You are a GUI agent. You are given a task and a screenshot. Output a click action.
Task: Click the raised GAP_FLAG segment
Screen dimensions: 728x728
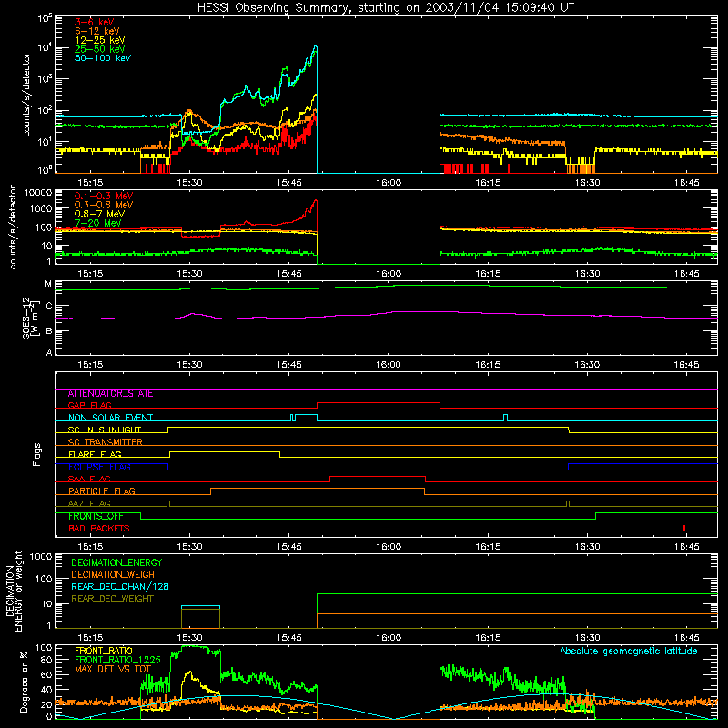point(379,403)
